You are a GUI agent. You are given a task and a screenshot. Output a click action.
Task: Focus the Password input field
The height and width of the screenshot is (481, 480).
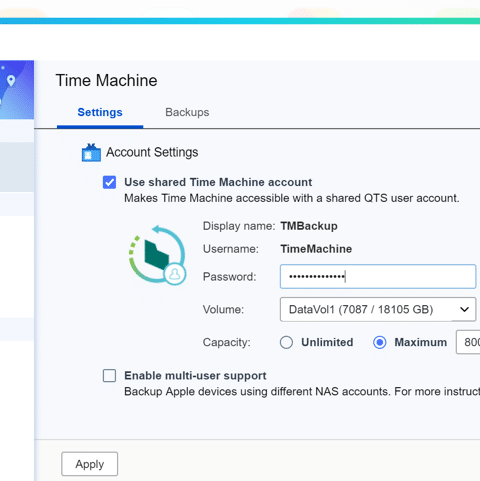(x=378, y=277)
